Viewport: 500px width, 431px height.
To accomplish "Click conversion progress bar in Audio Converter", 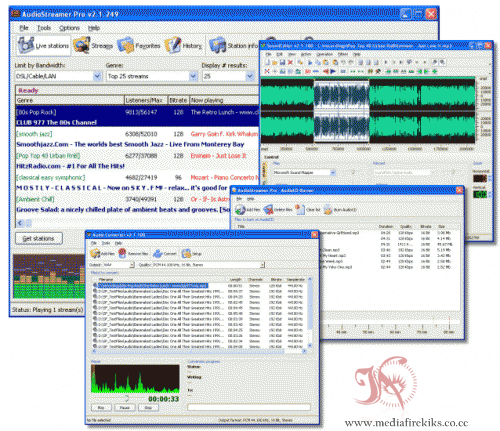I will pyautogui.click(x=249, y=407).
